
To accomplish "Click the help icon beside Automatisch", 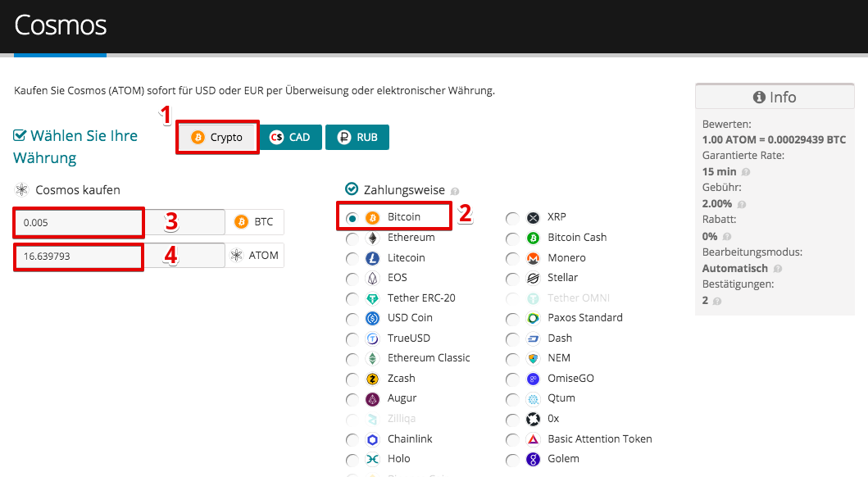I will pyautogui.click(x=778, y=269).
